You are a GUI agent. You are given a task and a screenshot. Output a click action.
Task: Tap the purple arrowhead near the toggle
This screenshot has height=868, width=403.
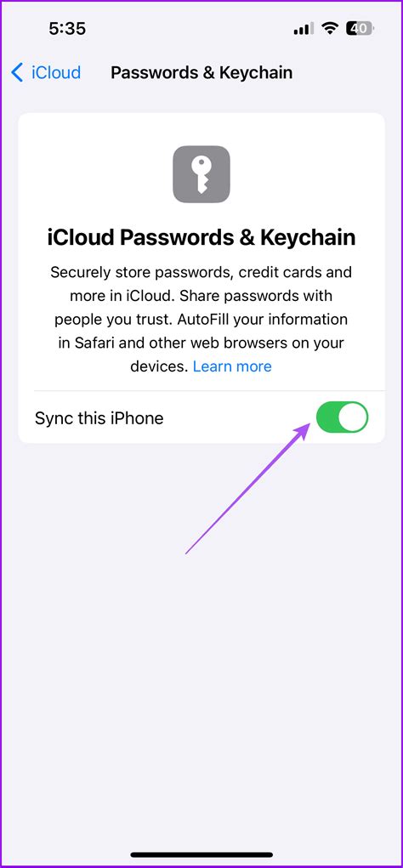click(x=304, y=431)
